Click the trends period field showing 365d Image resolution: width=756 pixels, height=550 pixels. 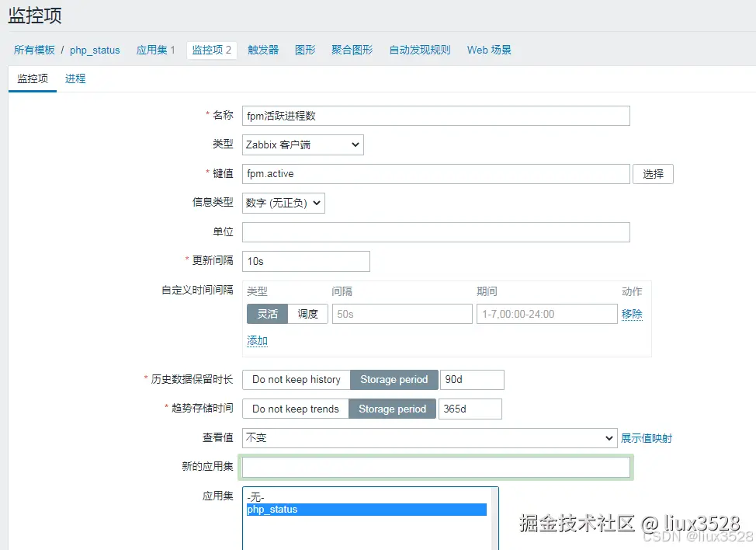coord(470,409)
